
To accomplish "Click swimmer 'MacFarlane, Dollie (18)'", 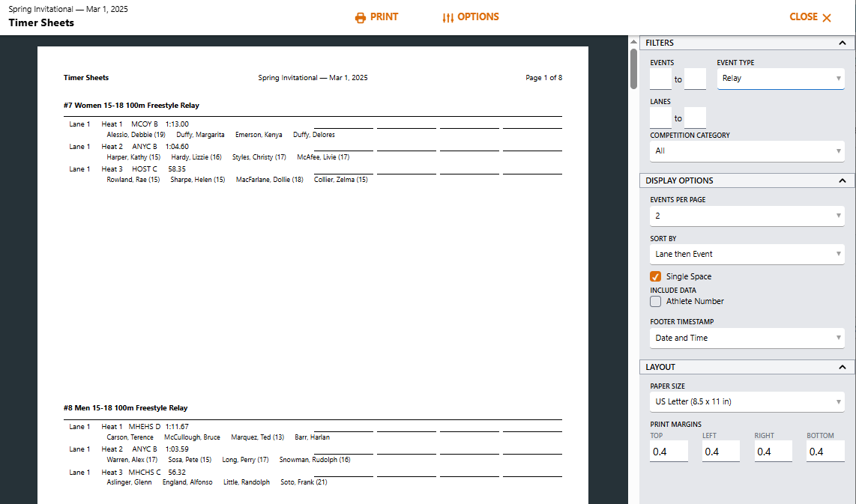I will (x=269, y=180).
